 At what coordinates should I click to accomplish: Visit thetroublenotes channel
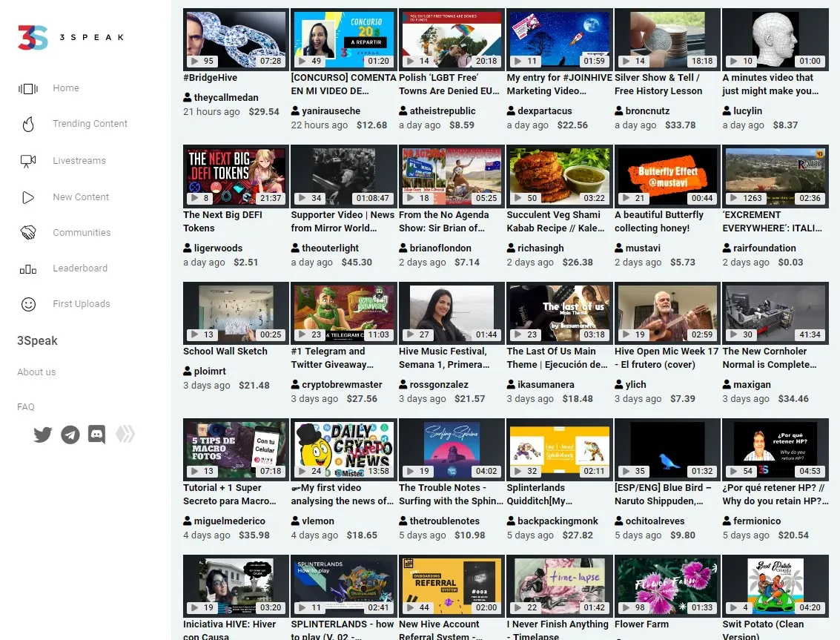[x=445, y=521]
